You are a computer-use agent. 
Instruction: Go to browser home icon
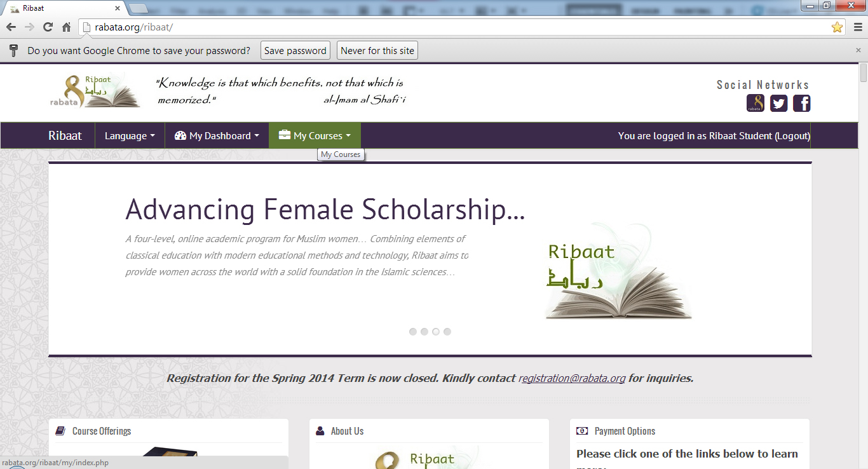click(x=66, y=27)
